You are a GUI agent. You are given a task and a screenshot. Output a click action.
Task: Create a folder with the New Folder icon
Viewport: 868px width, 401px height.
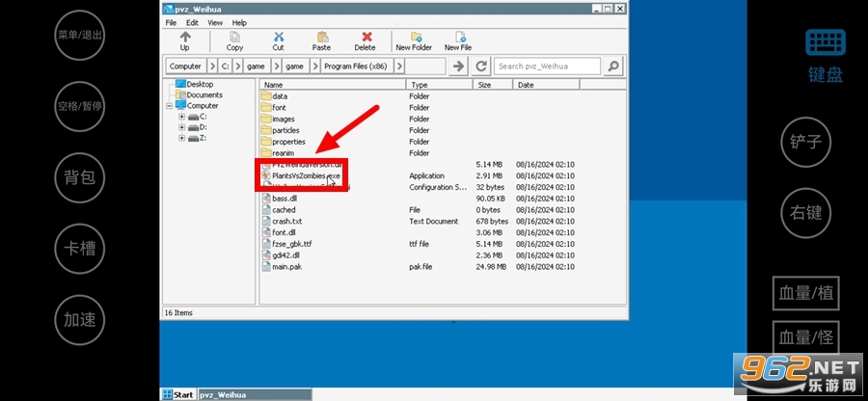414,37
